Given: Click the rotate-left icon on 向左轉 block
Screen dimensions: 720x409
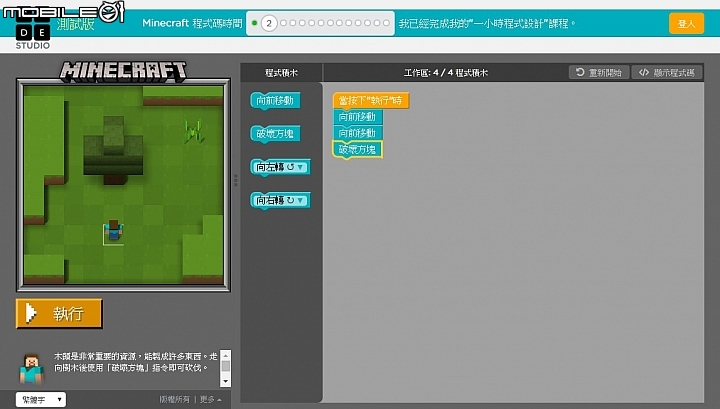Looking at the screenshot, I should pyautogui.click(x=290, y=167).
